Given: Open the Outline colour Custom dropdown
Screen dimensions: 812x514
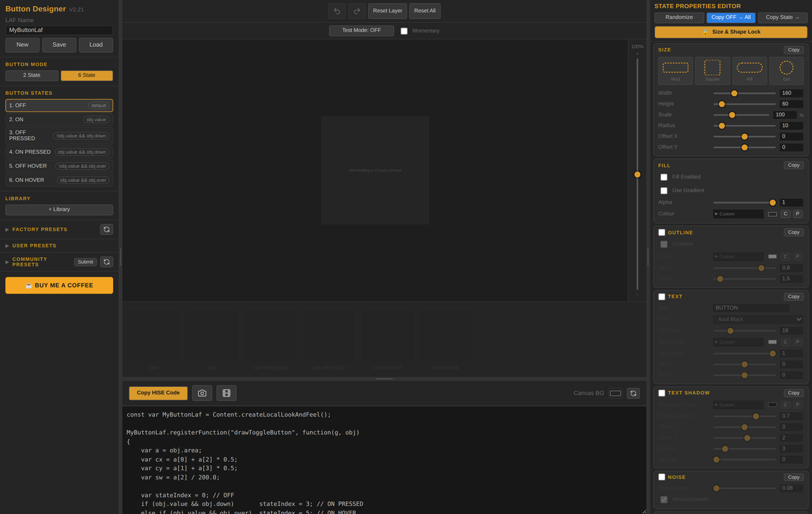Looking at the screenshot, I should (x=738, y=257).
